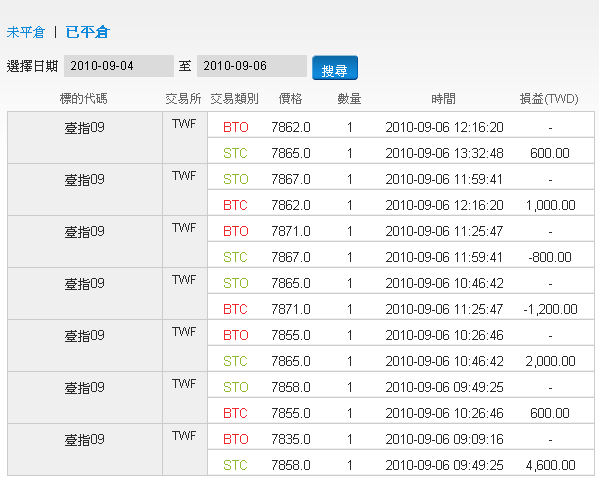The width and height of the screenshot is (599, 483).
Task: Click the 時間 column header
Action: click(x=444, y=99)
